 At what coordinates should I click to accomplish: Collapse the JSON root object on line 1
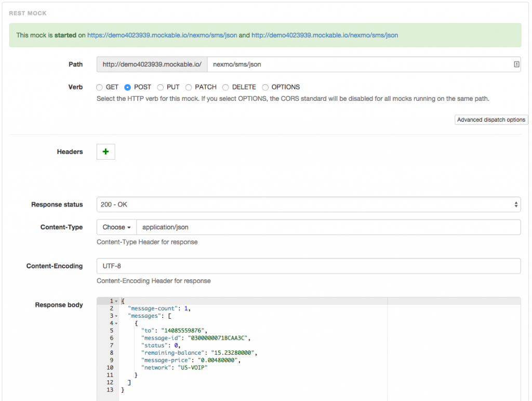pos(116,302)
